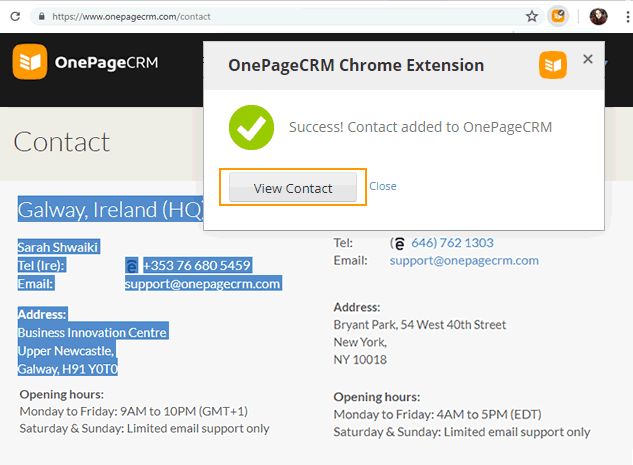Click the Success! Contact added message
The height and width of the screenshot is (465, 633).
click(420, 127)
